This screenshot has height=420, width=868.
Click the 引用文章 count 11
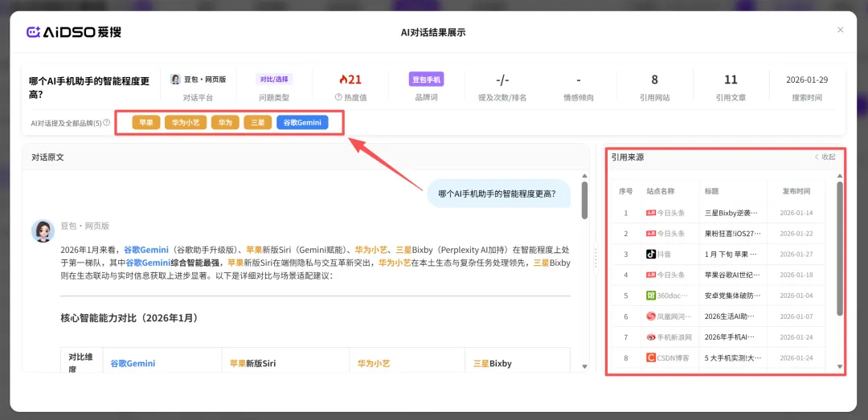(731, 80)
